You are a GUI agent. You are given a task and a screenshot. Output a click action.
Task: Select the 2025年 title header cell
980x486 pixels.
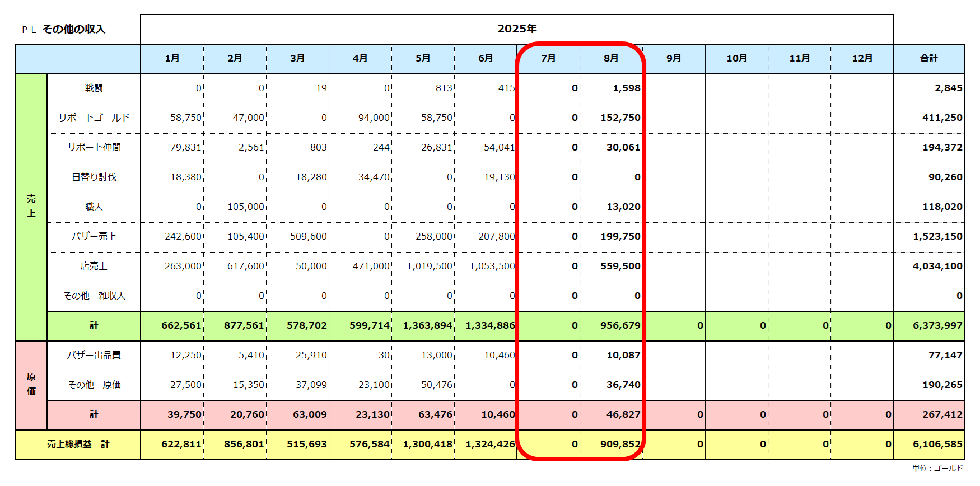point(516,29)
